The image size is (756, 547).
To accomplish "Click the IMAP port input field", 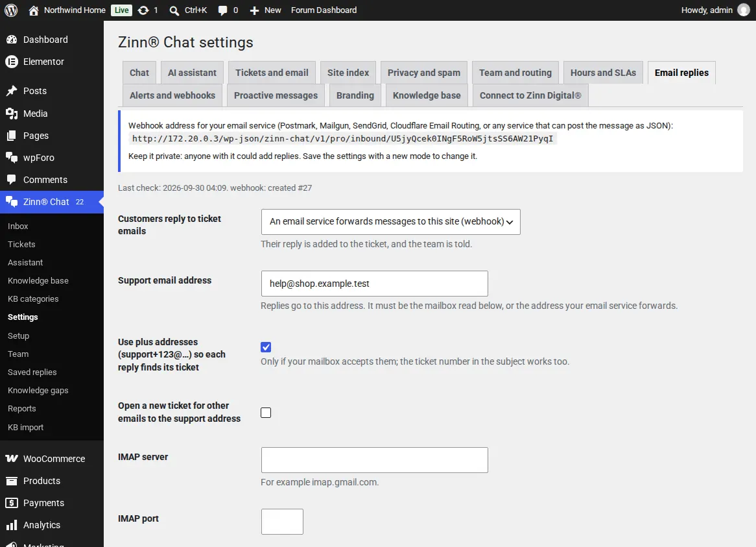I will (x=282, y=522).
